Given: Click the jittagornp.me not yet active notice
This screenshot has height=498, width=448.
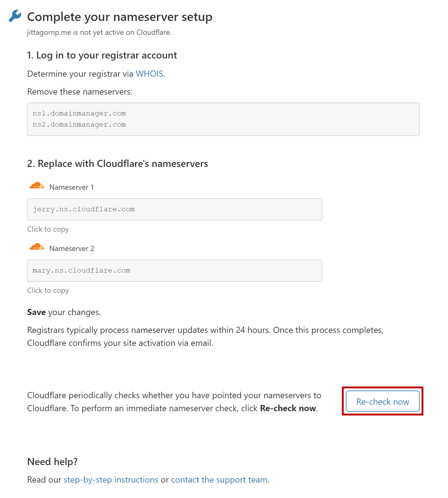Looking at the screenshot, I should click(x=99, y=33).
